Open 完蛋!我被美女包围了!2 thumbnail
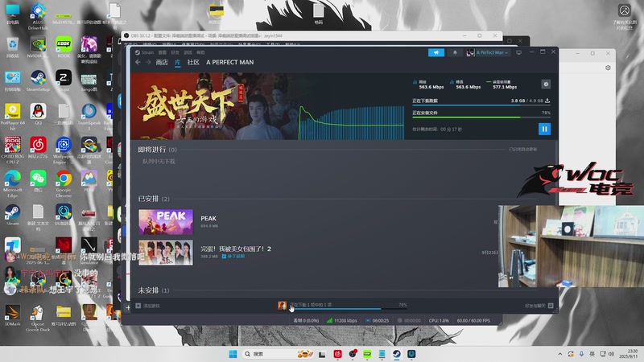The width and height of the screenshot is (644, 362). pos(166,253)
